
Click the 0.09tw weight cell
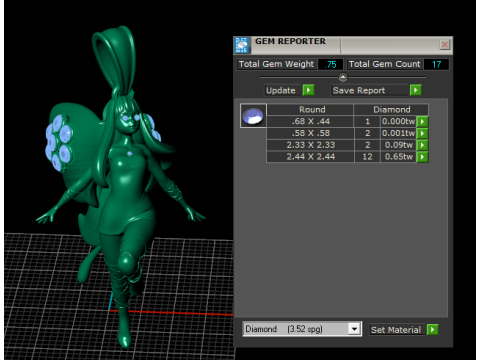pos(399,145)
